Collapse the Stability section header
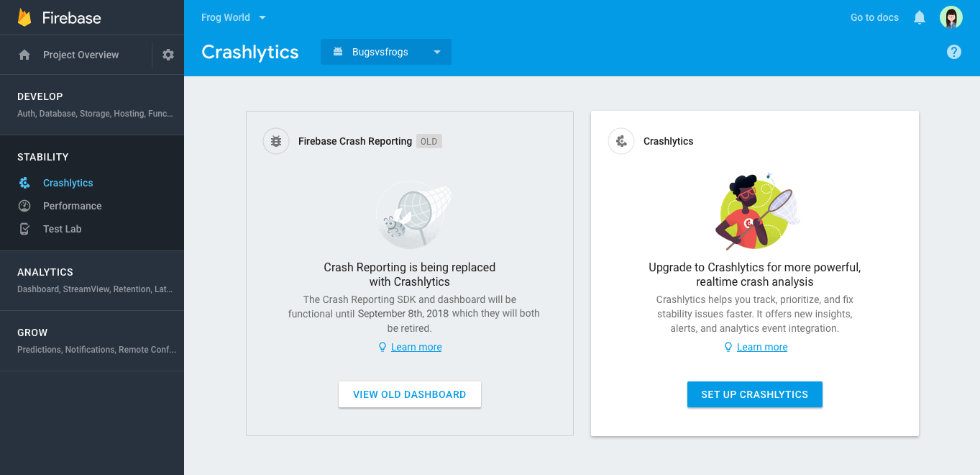The height and width of the screenshot is (475, 980). tap(43, 157)
